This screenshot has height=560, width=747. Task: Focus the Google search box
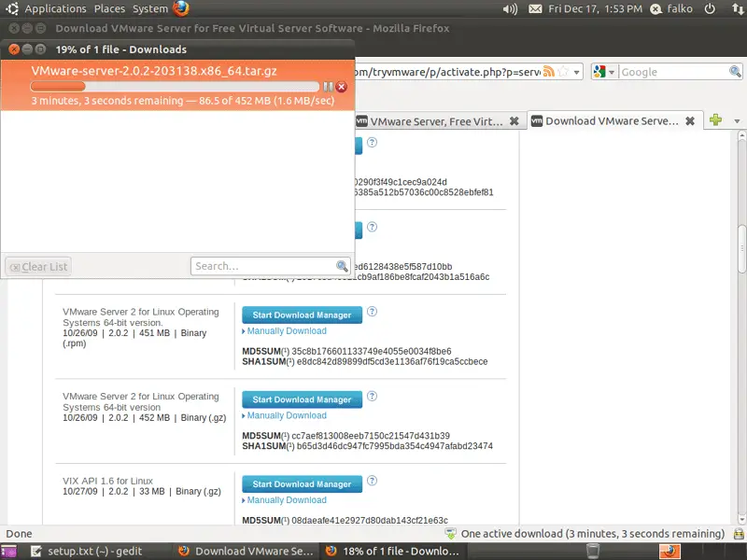(674, 72)
